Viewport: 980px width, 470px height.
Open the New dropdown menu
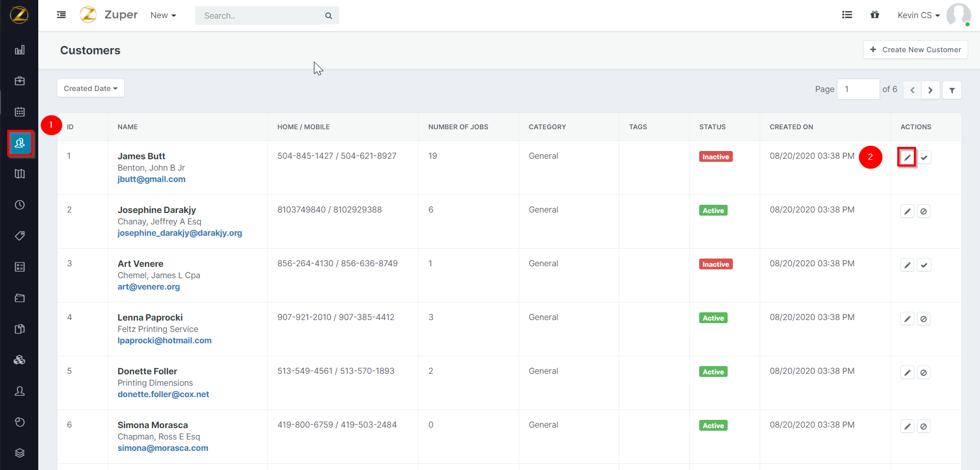point(163,16)
